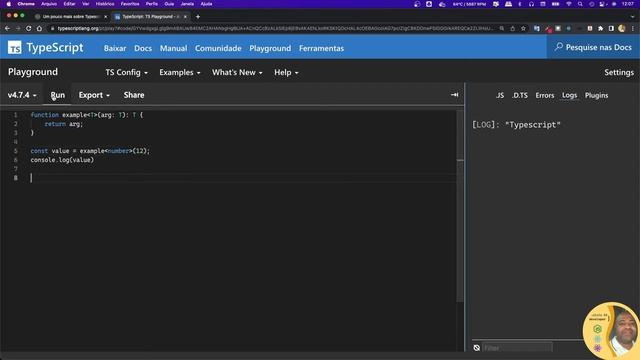Click code line 'console.log(value)'
The image size is (640, 360).
pos(62,160)
